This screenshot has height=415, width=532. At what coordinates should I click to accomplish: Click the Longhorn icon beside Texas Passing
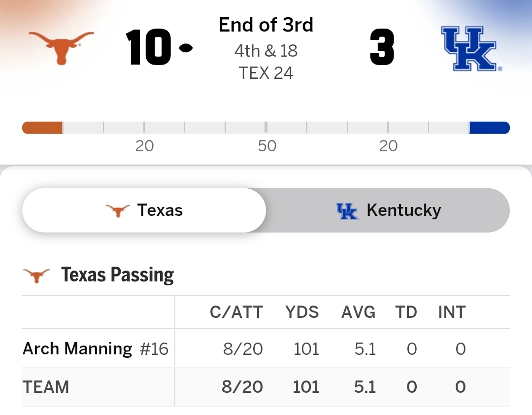[36, 275]
